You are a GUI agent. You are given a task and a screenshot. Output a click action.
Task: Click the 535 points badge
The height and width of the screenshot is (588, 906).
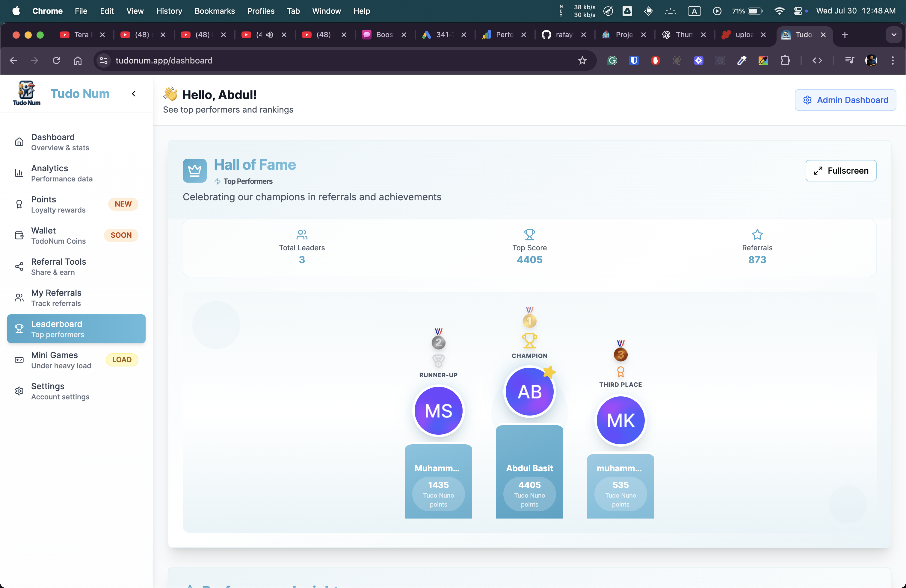click(x=620, y=494)
